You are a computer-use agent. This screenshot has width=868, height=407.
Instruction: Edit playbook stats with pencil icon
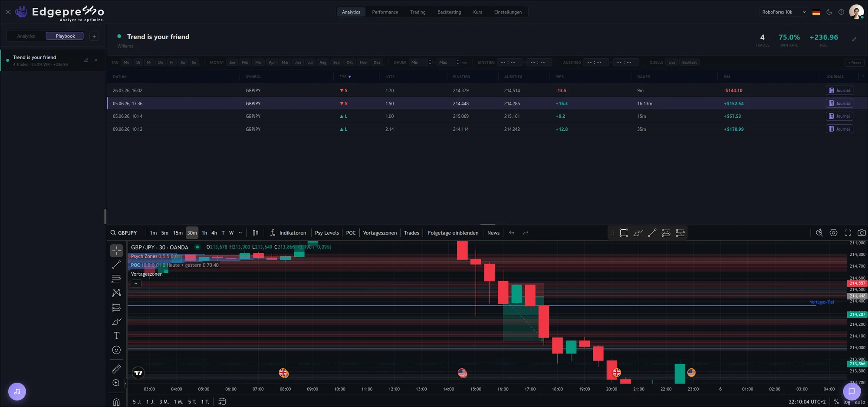(854, 39)
